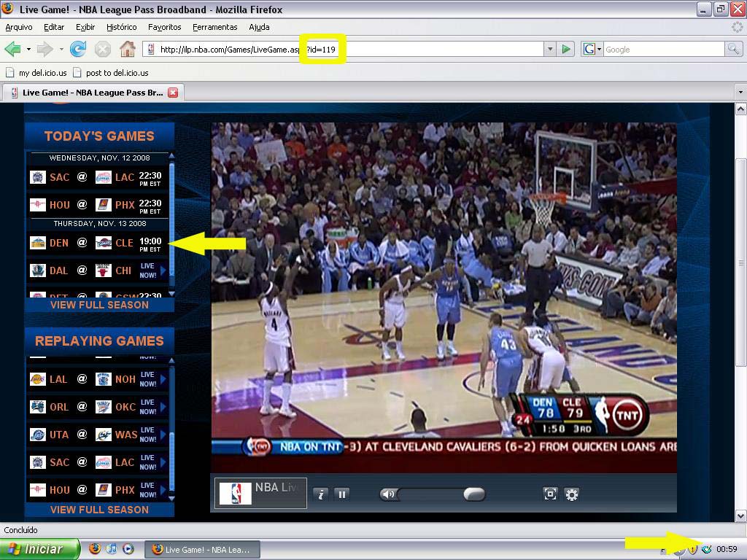Expand the back button history dropdown
The height and width of the screenshot is (560, 747).
pos(28,49)
